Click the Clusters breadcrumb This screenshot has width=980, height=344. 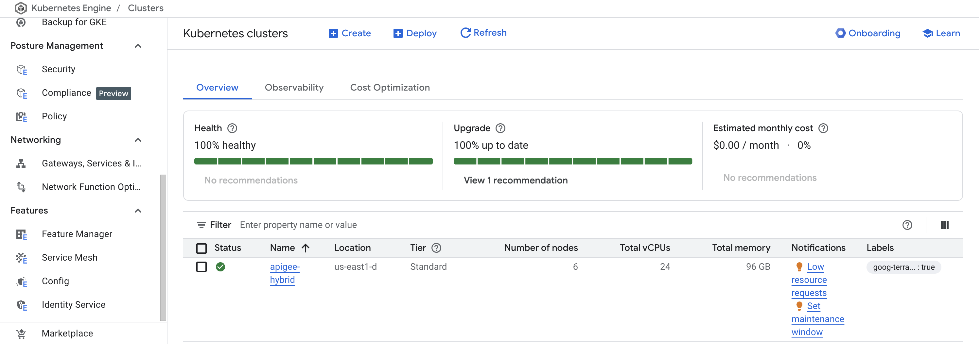tap(145, 8)
